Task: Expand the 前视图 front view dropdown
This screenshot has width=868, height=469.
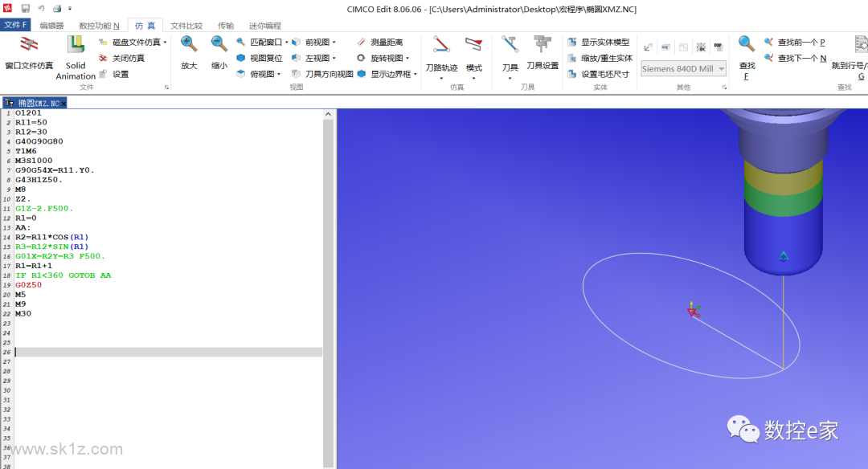Action: pyautogui.click(x=334, y=42)
